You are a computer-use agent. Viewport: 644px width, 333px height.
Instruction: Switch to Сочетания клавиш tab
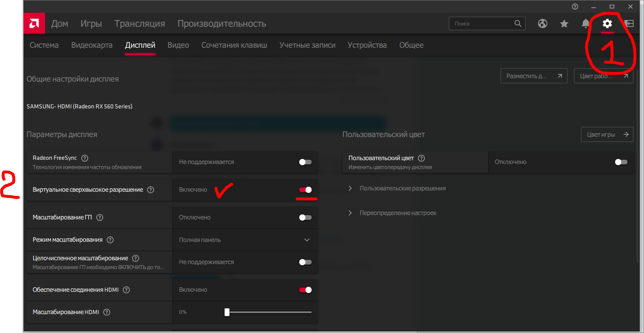click(x=234, y=45)
